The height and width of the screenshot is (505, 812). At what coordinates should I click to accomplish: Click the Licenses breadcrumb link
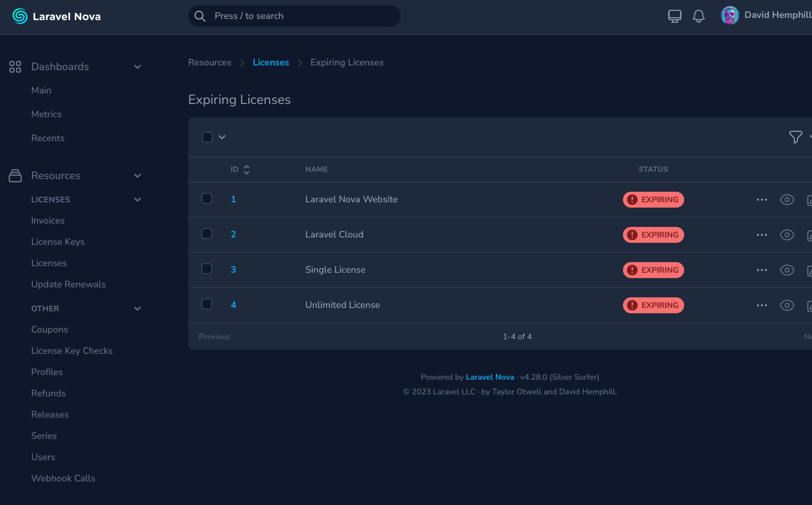(271, 62)
